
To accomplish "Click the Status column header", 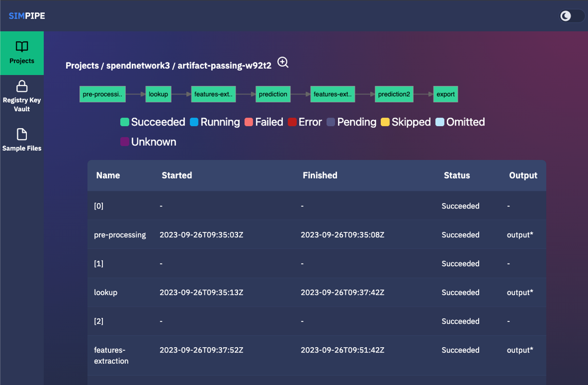I will pyautogui.click(x=457, y=176).
